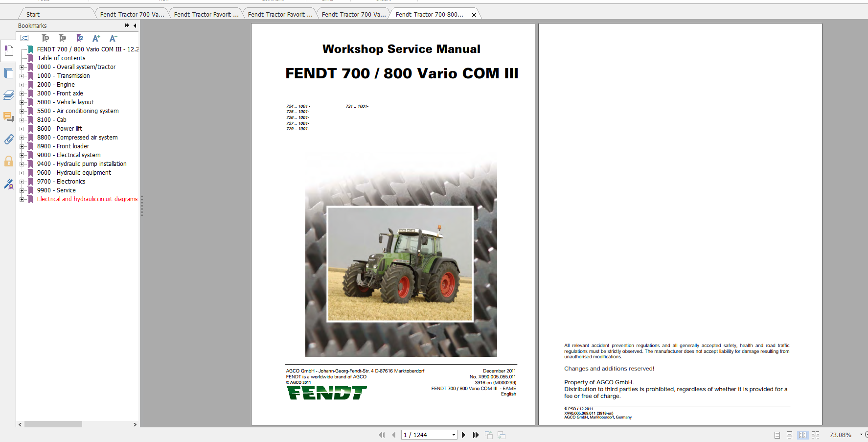868x442 pixels.
Task: Delete selected bookmark icon
Action: coord(46,38)
